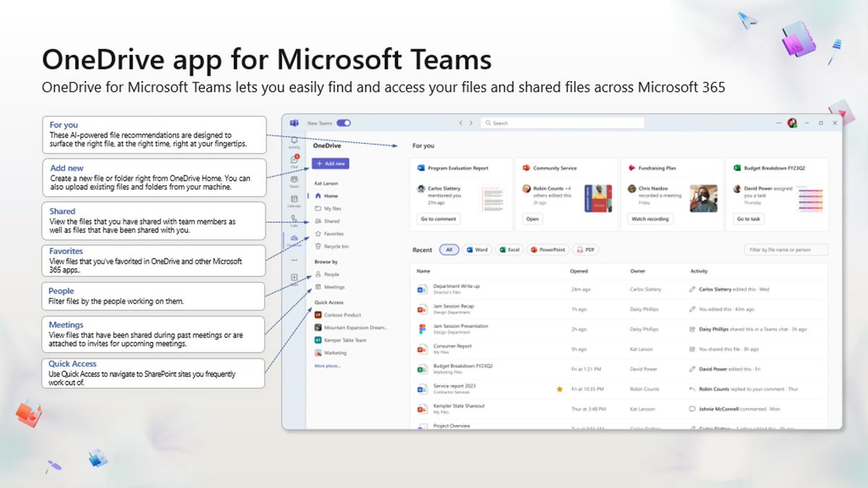Open the Calendar icon in left rail
Screen dimensions: 868x488
[294, 200]
